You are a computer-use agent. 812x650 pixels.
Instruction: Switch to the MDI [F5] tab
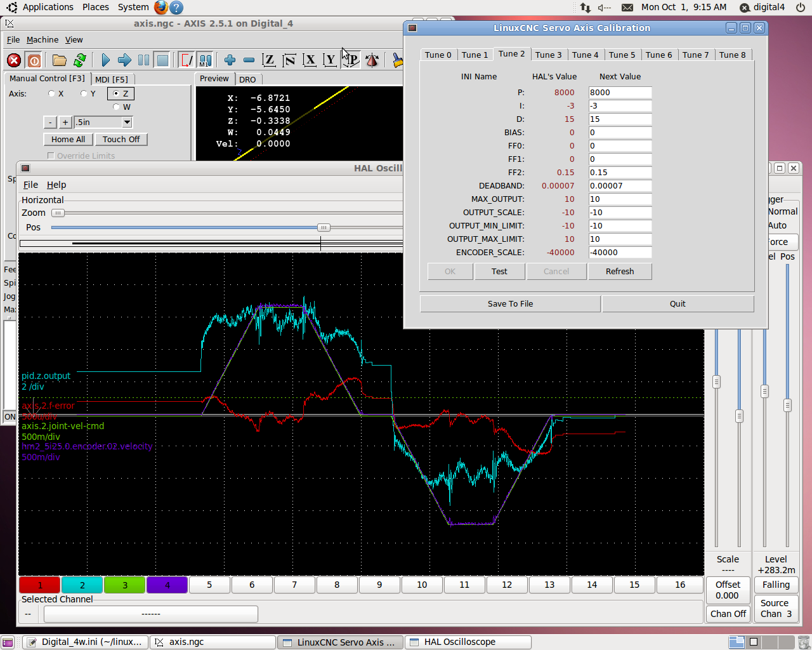[x=112, y=79]
